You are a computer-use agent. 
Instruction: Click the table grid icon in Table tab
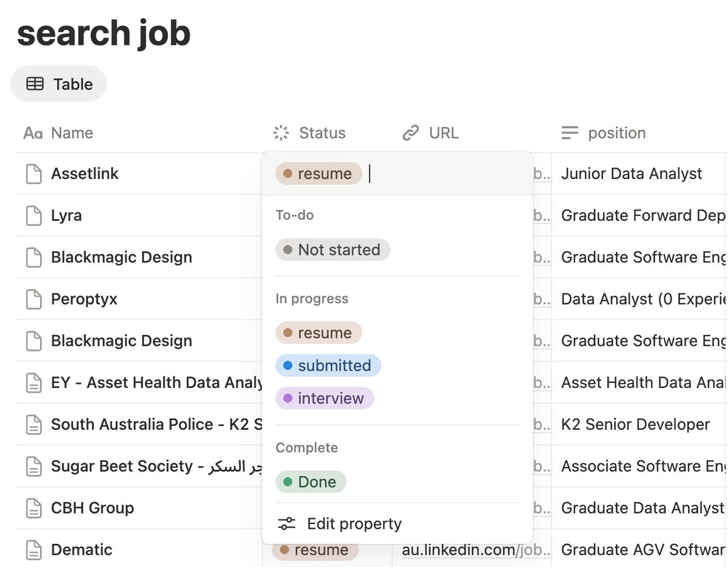point(35,84)
